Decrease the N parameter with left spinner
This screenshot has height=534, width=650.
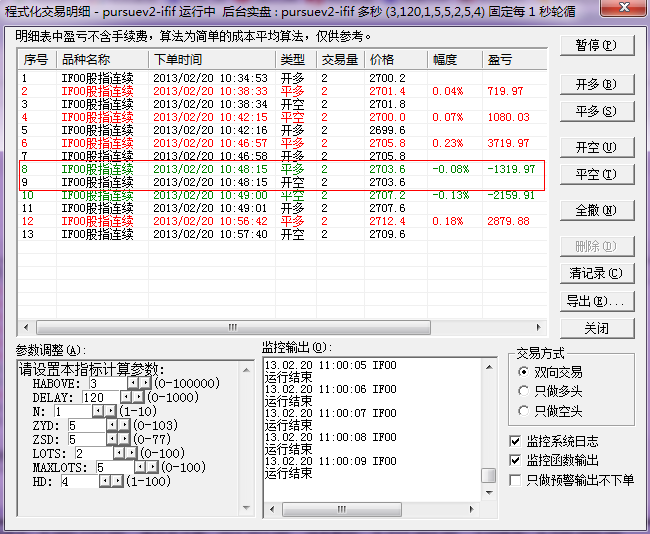(98, 411)
